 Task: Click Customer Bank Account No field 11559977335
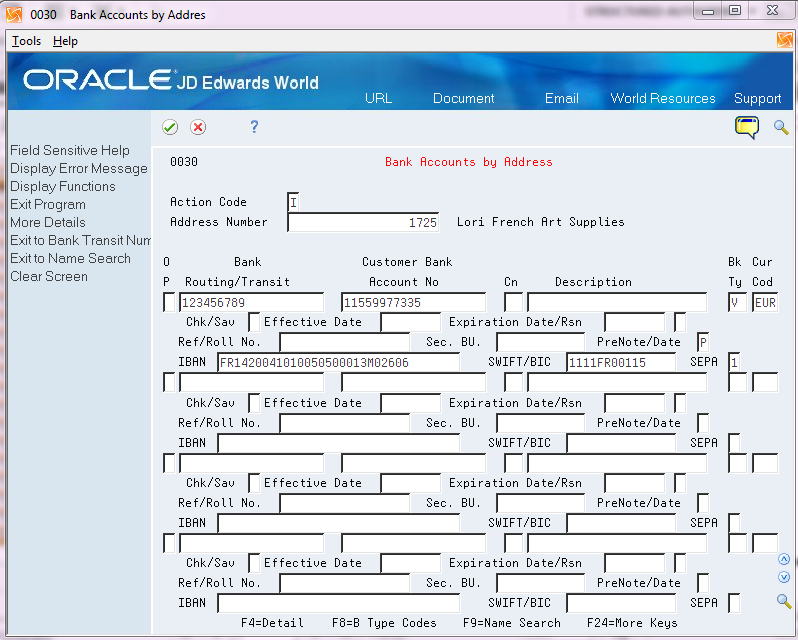point(413,303)
